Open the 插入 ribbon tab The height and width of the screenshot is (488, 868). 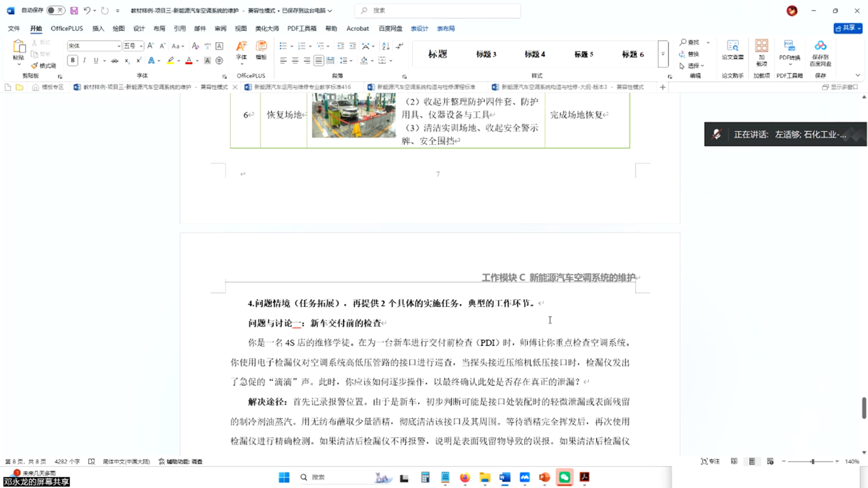(x=98, y=29)
